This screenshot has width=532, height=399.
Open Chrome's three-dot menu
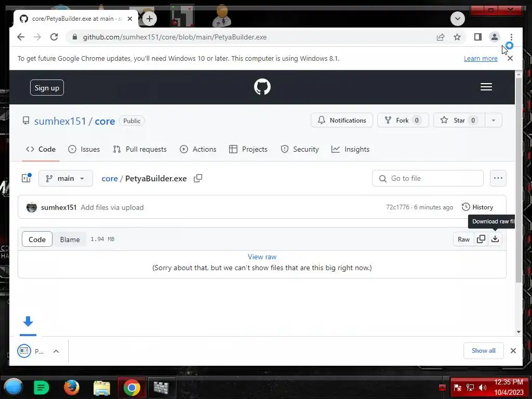pos(511,37)
